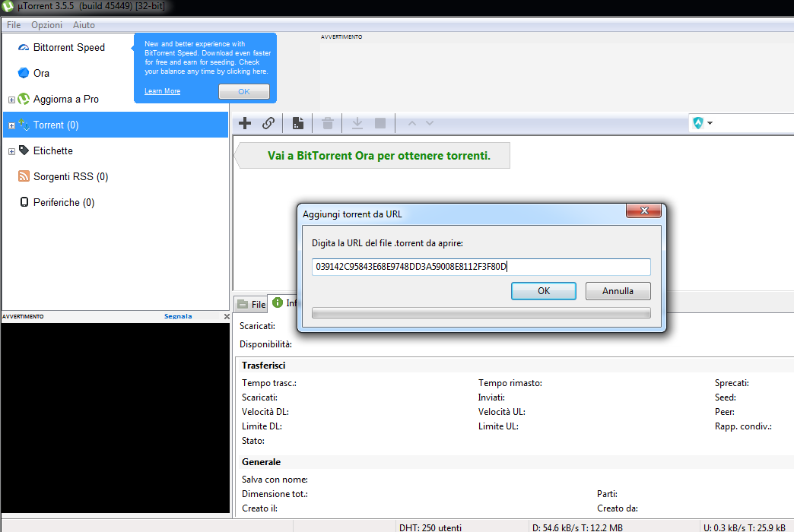The height and width of the screenshot is (532, 794).
Task: Click the progress bar in the URL dialog
Action: (x=481, y=313)
